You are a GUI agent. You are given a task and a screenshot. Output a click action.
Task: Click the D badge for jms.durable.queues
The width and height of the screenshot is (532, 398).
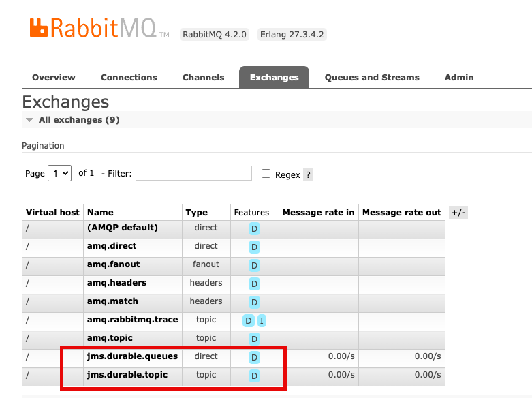[x=255, y=357]
